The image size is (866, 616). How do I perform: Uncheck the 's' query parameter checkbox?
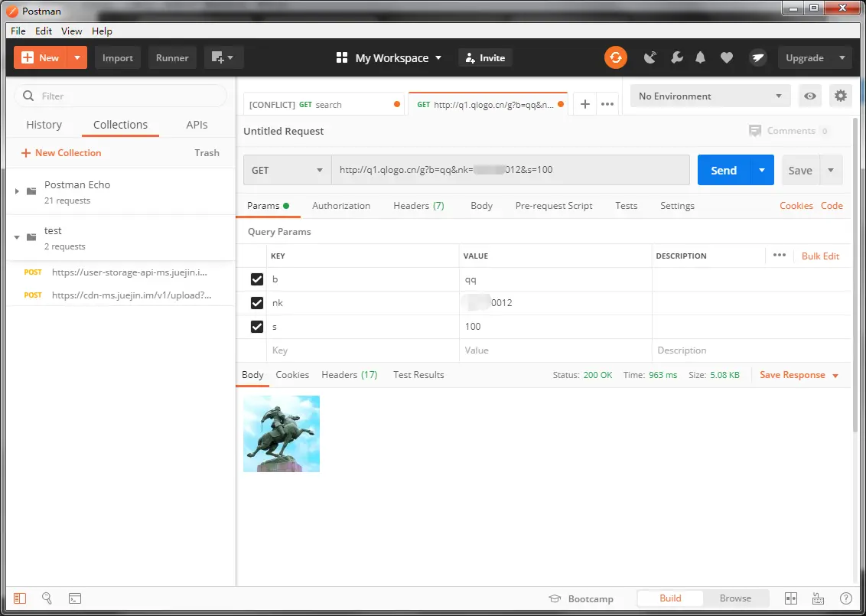[x=257, y=327]
